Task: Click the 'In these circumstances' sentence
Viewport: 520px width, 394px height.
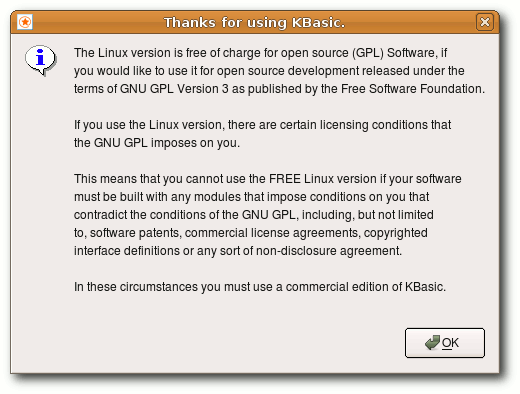Action: pyautogui.click(x=260, y=287)
